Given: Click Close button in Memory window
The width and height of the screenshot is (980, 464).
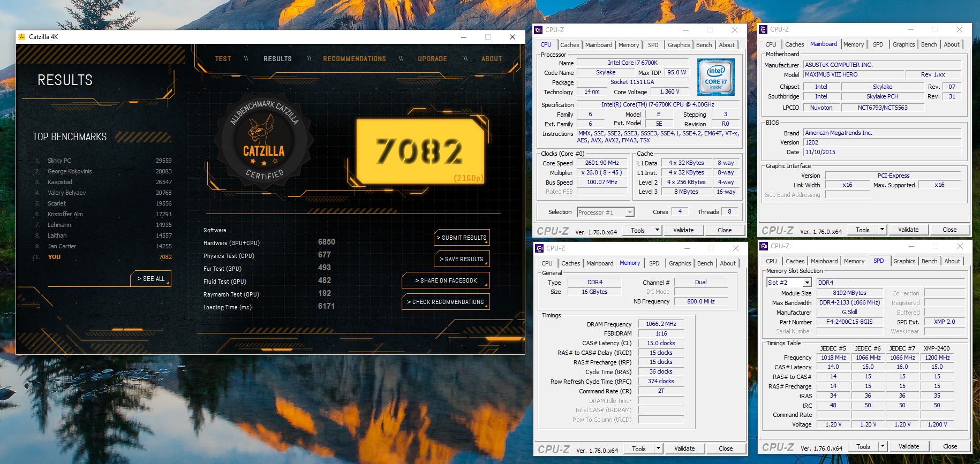Looking at the screenshot, I should [x=726, y=448].
